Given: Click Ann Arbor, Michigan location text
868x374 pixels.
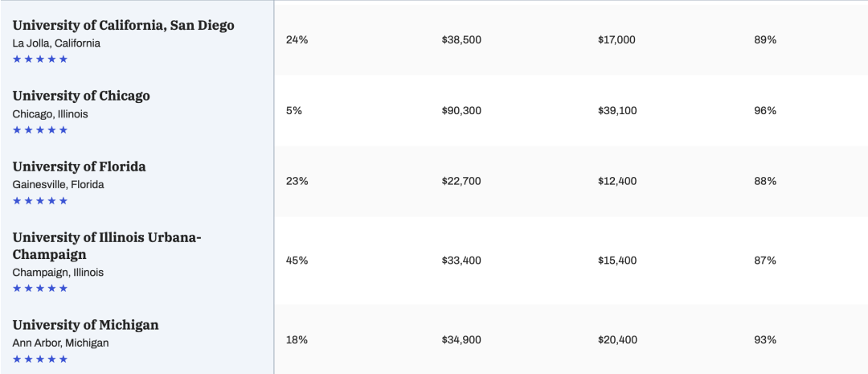Looking at the screenshot, I should pyautogui.click(x=61, y=343).
